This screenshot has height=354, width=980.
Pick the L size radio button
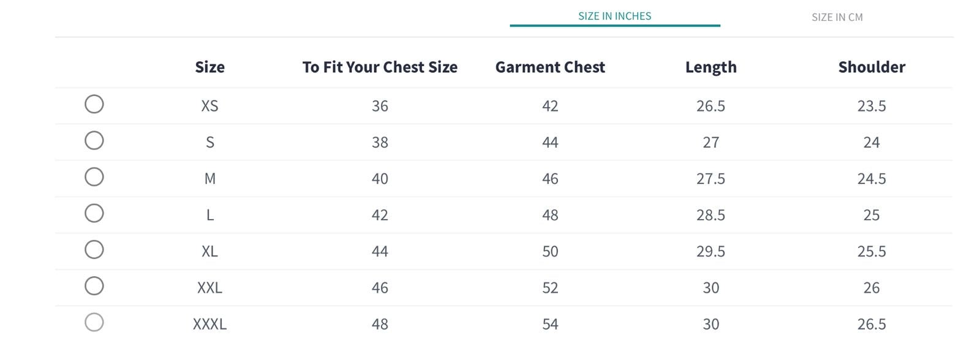tap(94, 213)
